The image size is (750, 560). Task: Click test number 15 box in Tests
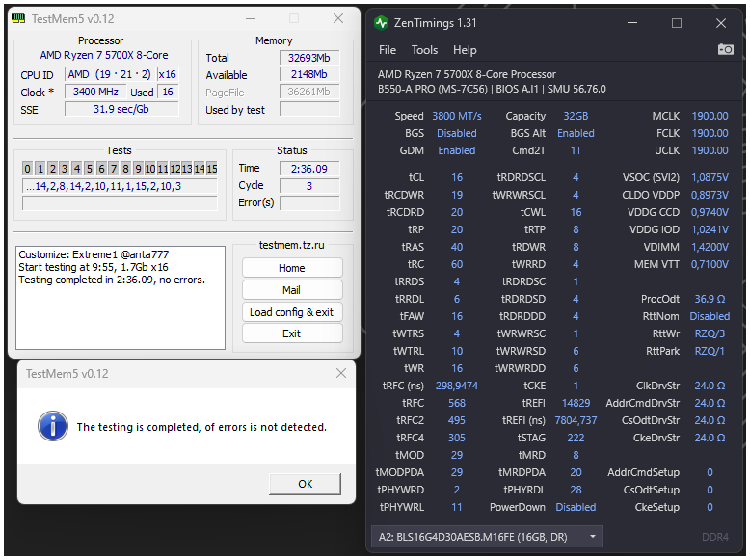[x=212, y=169]
